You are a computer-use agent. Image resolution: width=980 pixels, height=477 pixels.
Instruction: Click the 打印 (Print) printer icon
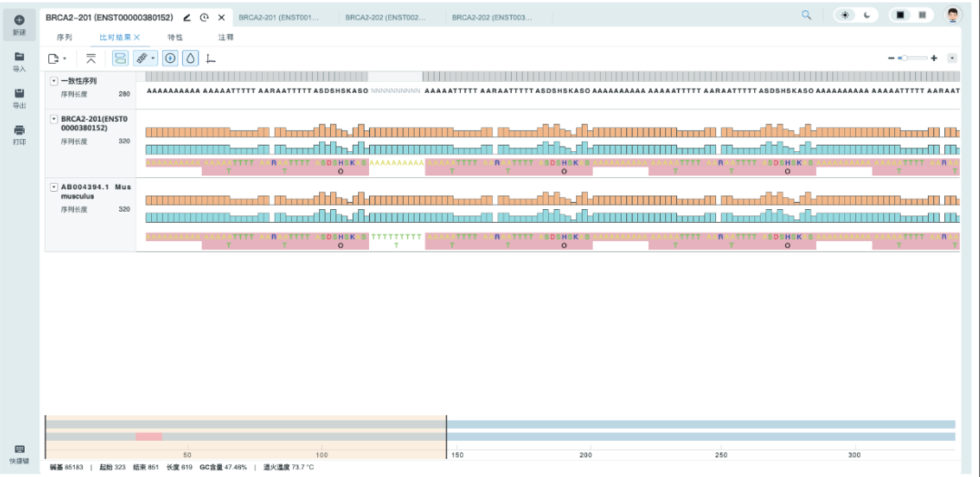click(19, 133)
